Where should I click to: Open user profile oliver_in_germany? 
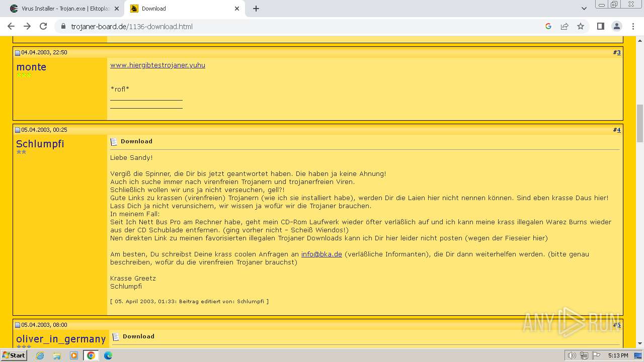pos(61,339)
